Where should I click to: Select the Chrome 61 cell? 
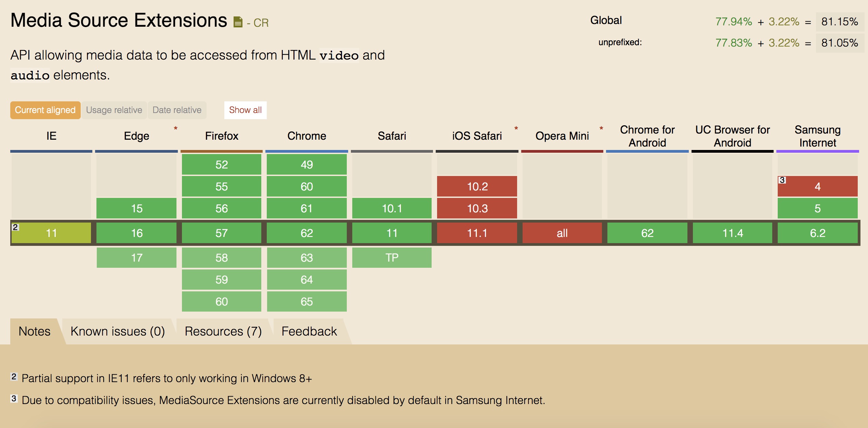point(307,208)
